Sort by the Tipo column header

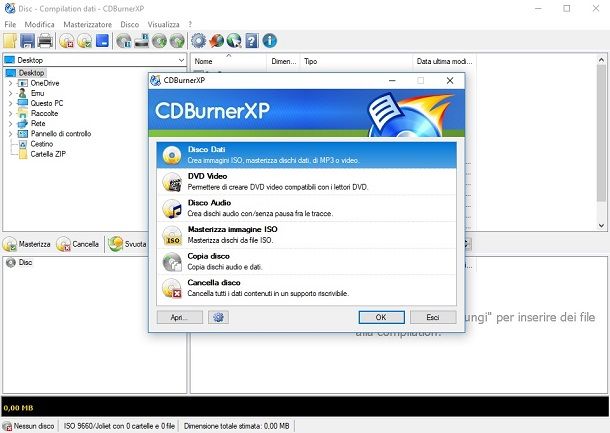(x=356, y=61)
